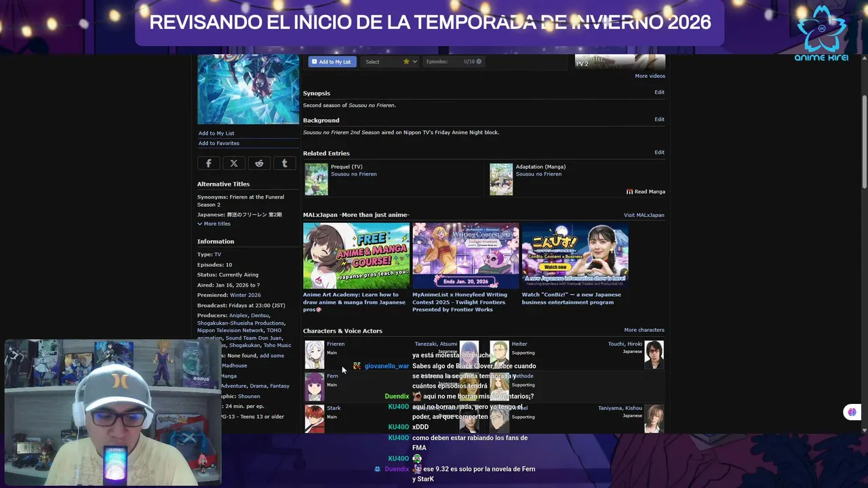Click the add some licensors link
This screenshot has height=488, width=868.
(272, 356)
